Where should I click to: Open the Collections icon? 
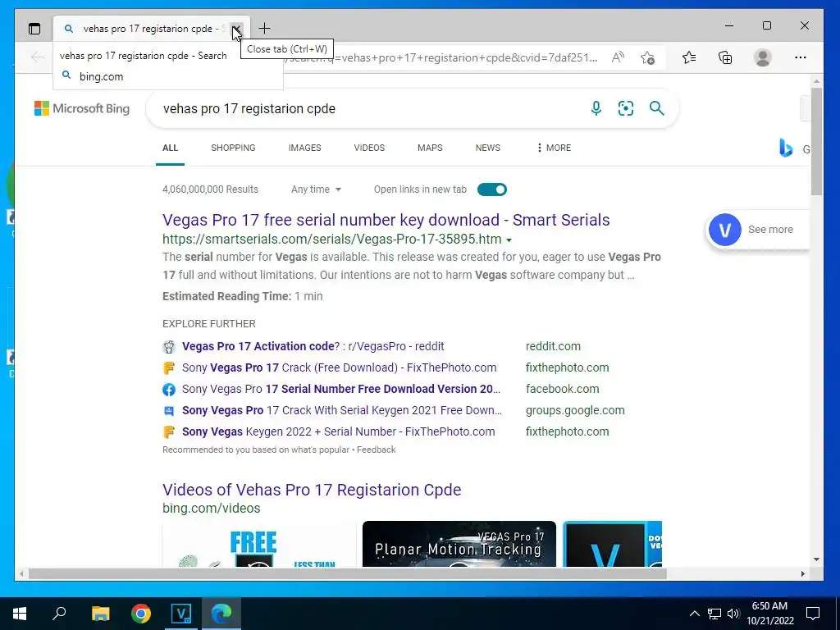(725, 57)
